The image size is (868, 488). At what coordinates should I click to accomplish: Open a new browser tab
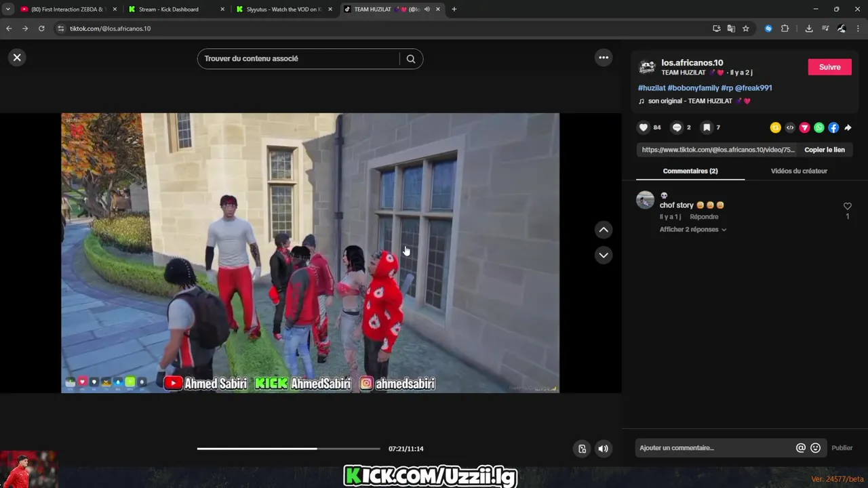[x=454, y=9]
